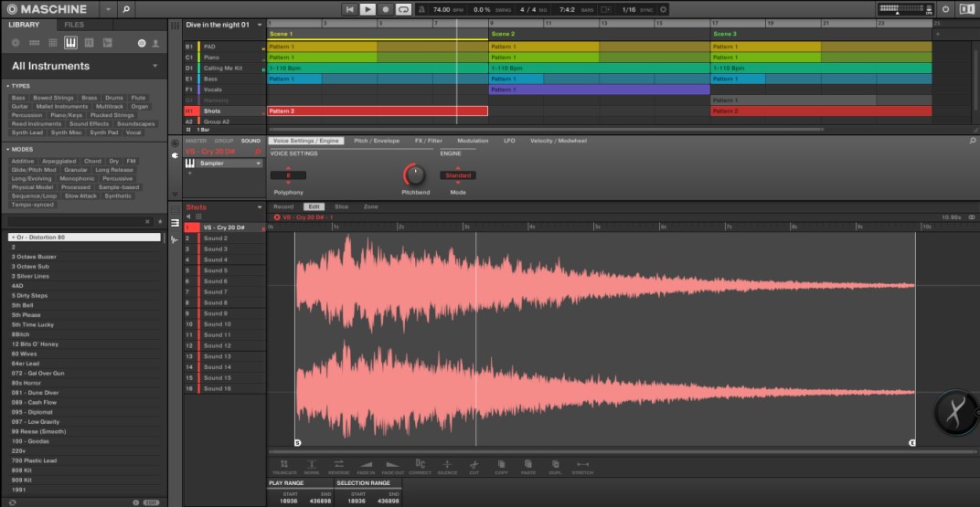This screenshot has width=980, height=507.
Task: Filter by the Synth Lead type tag
Action: (x=27, y=132)
